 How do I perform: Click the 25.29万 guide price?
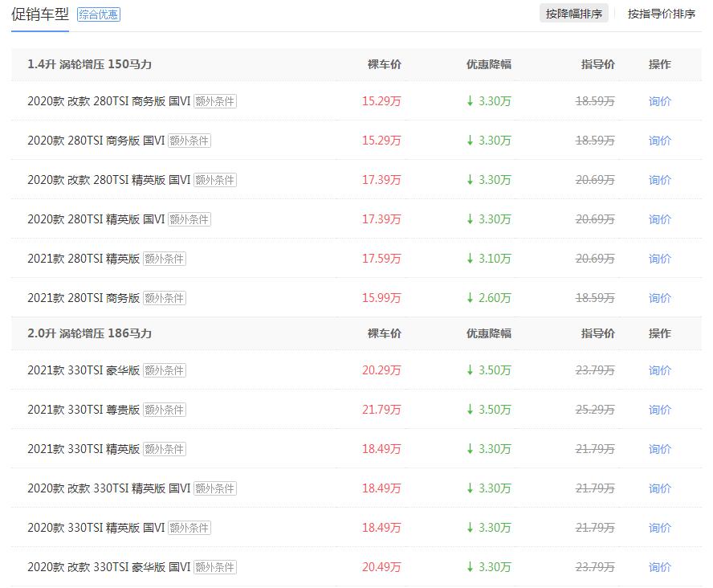(595, 410)
